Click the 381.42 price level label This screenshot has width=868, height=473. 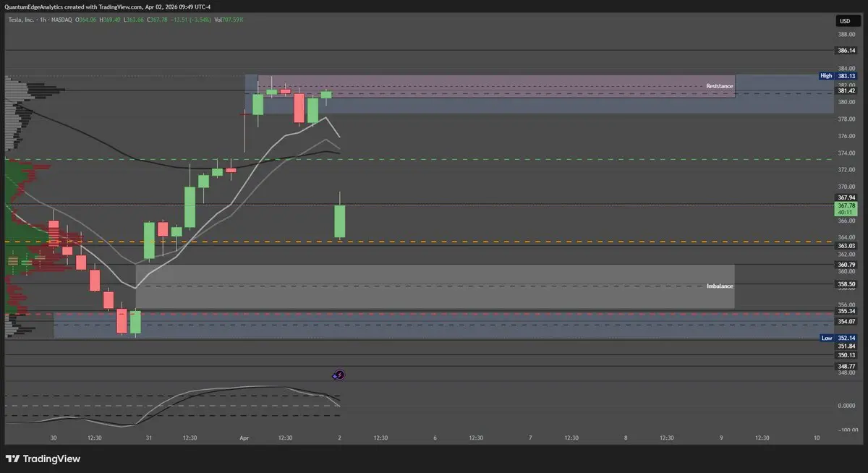[x=846, y=90]
